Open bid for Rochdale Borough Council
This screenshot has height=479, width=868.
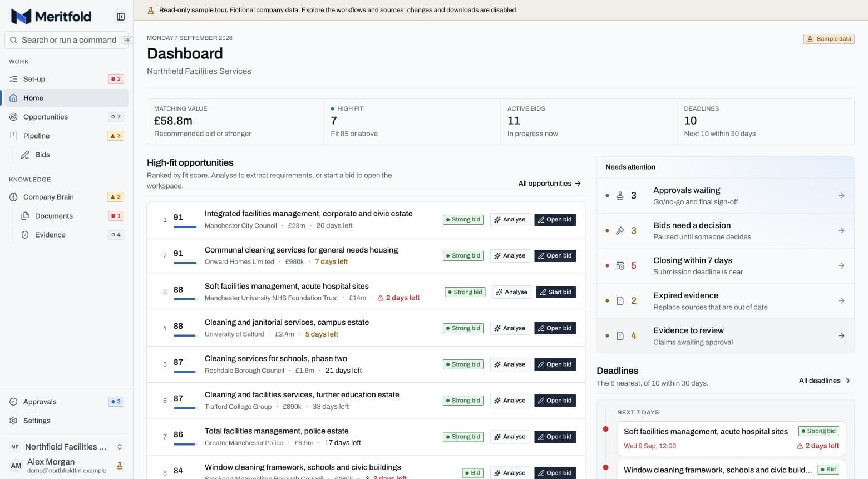555,364
